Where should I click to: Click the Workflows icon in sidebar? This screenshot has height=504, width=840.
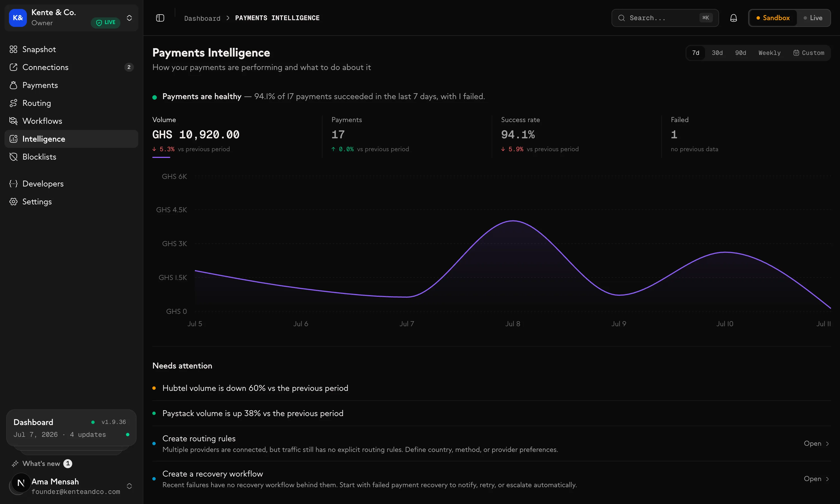click(13, 121)
